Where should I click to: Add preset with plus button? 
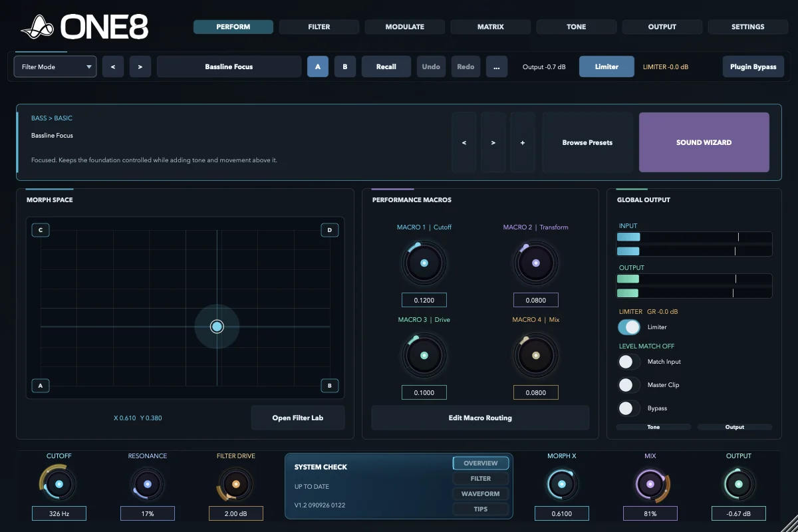(x=523, y=142)
